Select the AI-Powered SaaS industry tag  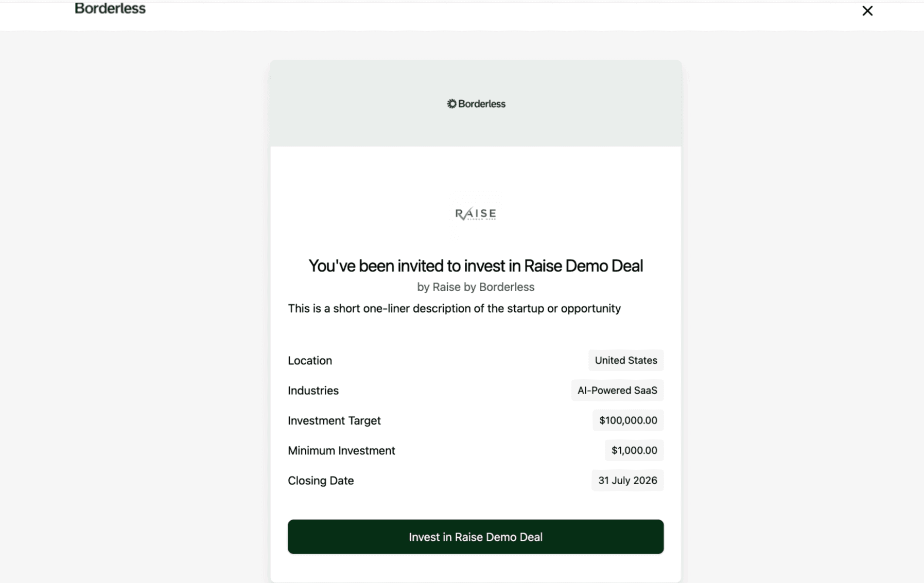pos(617,390)
